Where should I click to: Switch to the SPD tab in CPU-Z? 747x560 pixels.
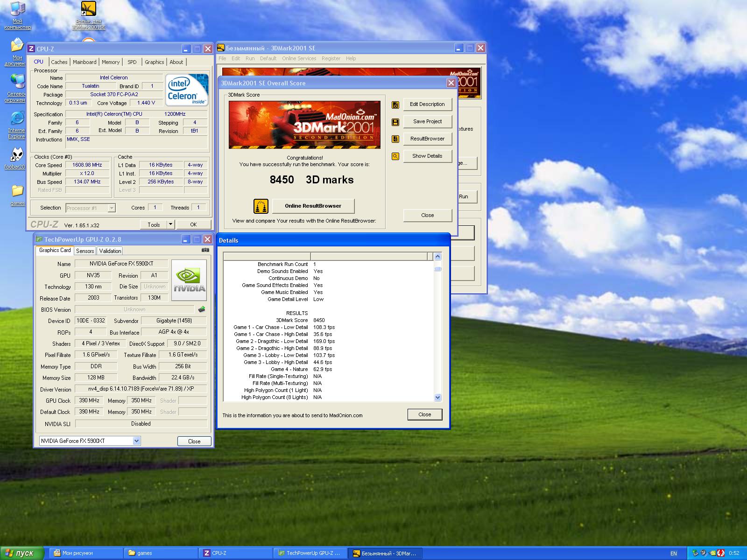coord(132,62)
